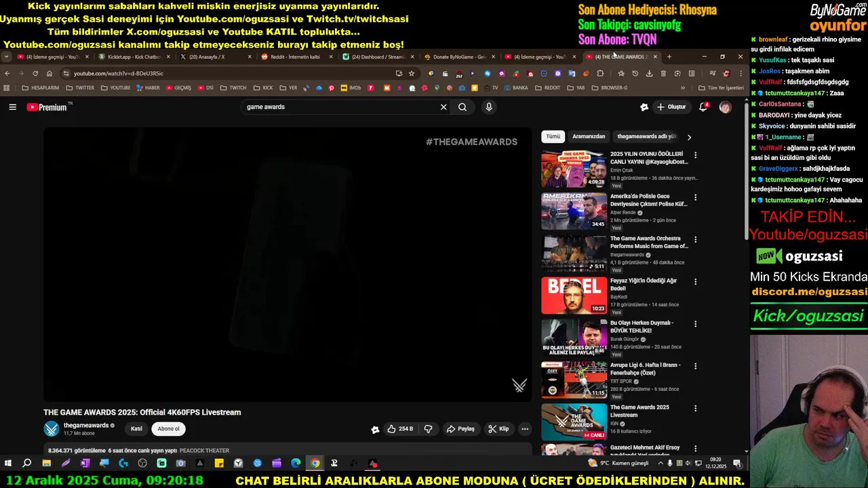Open options for 'Game Awards Orchestra' video
The image size is (868, 488).
pyautogui.click(x=695, y=239)
